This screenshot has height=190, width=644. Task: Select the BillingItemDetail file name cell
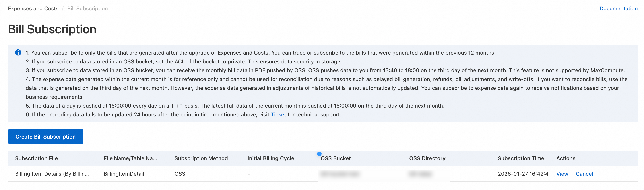pyautogui.click(x=124, y=174)
